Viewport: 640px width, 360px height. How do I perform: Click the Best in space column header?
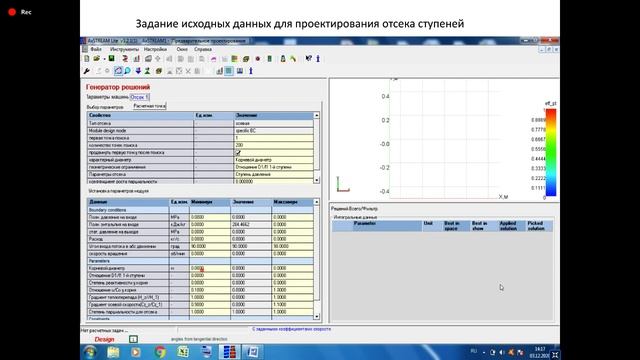coord(456,226)
